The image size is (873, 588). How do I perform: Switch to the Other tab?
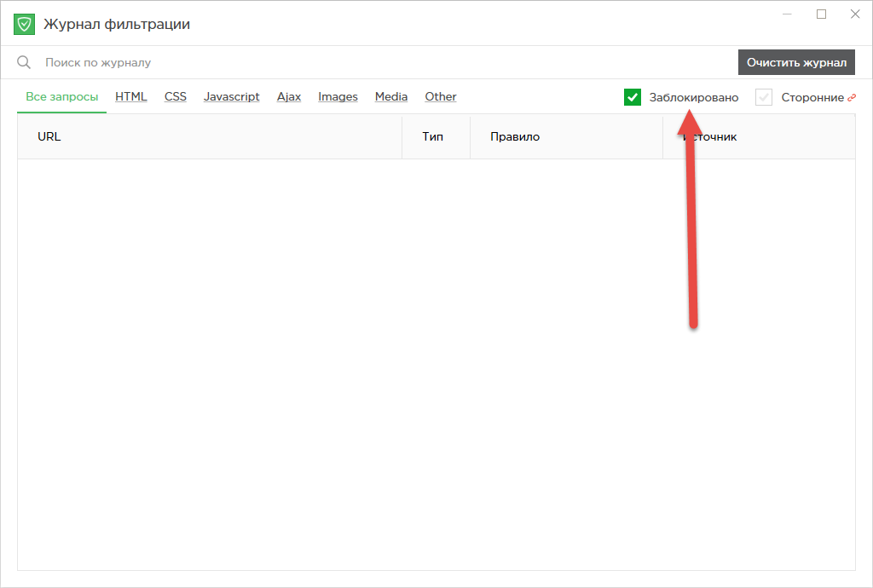(x=441, y=97)
